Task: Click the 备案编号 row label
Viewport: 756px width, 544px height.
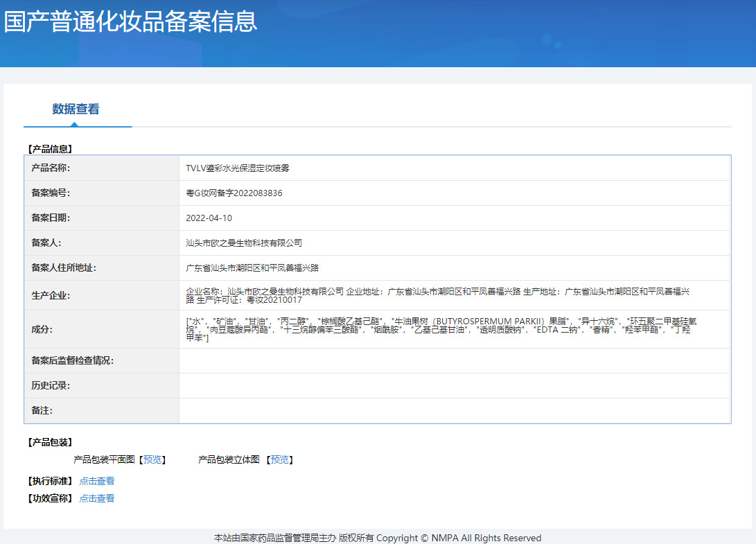Action: pos(51,193)
